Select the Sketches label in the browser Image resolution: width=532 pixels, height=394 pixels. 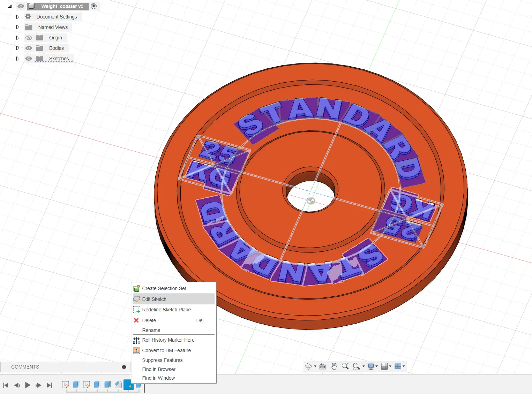tap(59, 59)
